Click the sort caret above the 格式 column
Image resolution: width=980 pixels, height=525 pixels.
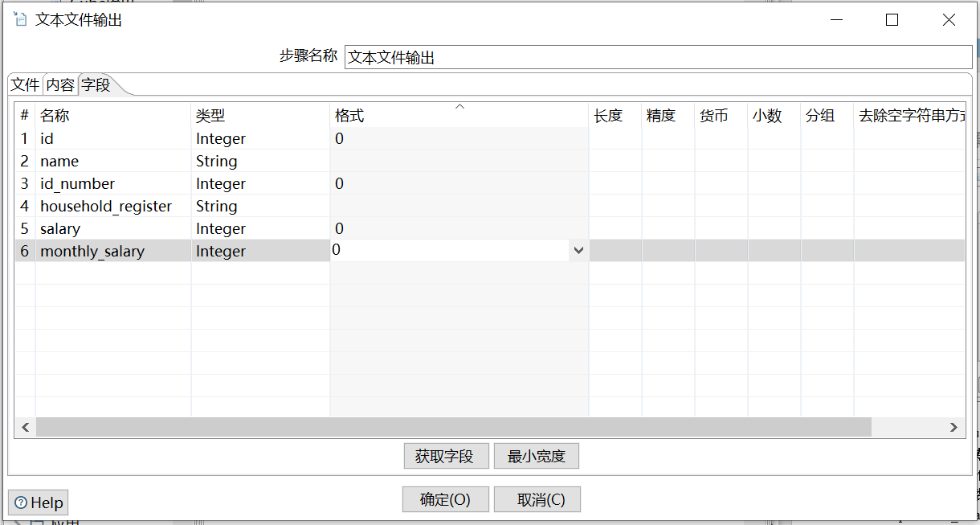tap(459, 105)
